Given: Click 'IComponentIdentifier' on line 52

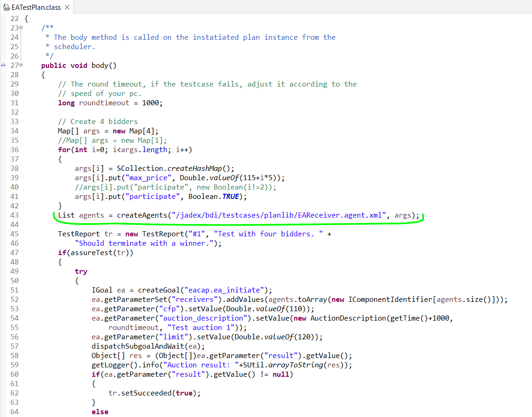Looking at the screenshot, I should click(x=390, y=299).
